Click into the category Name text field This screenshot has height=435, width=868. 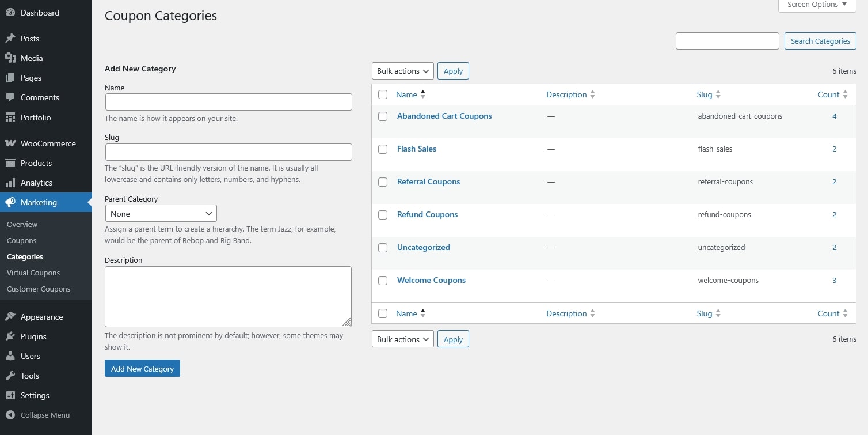pyautogui.click(x=229, y=102)
